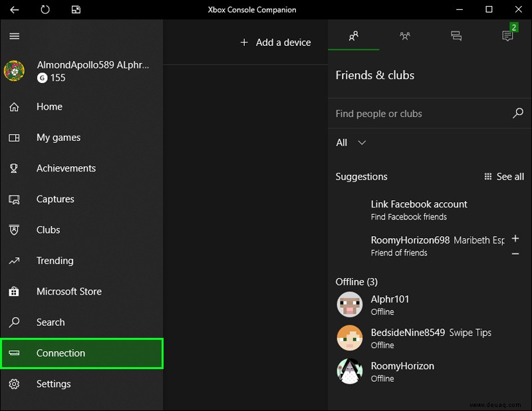Add RoomyHorizon698 with the plus icon
This screenshot has height=411, width=532.
tap(515, 239)
